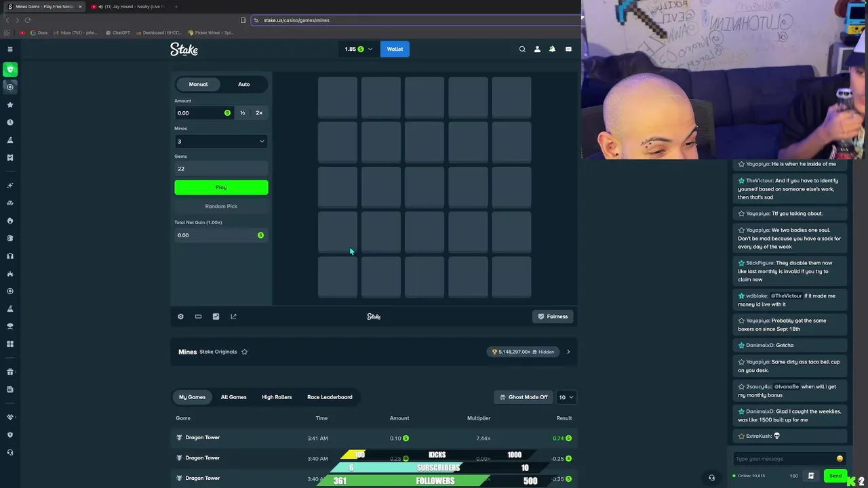
Task: Switch to Mines Game browser tab
Action: click(x=45, y=7)
